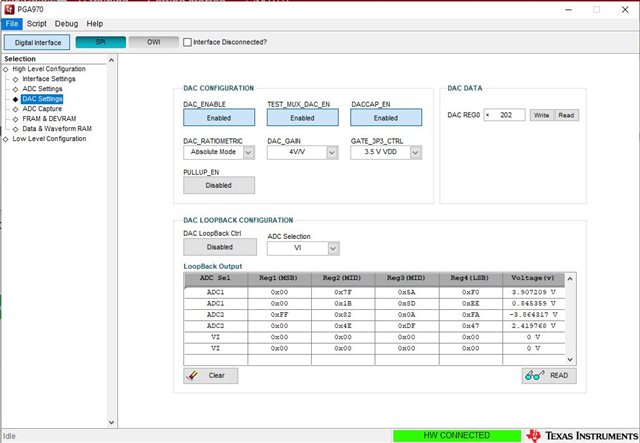Open the Debug menu

point(66,24)
